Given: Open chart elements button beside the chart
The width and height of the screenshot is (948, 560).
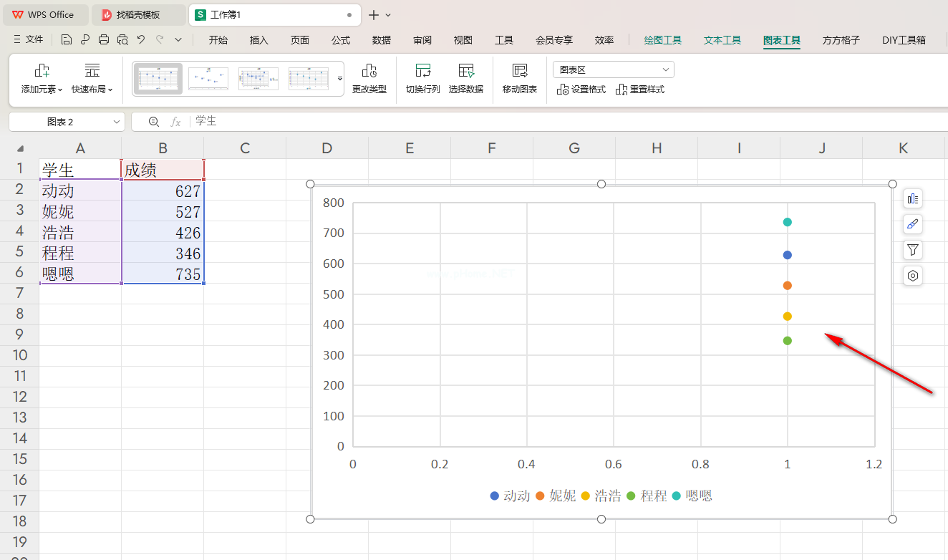Looking at the screenshot, I should coord(912,199).
